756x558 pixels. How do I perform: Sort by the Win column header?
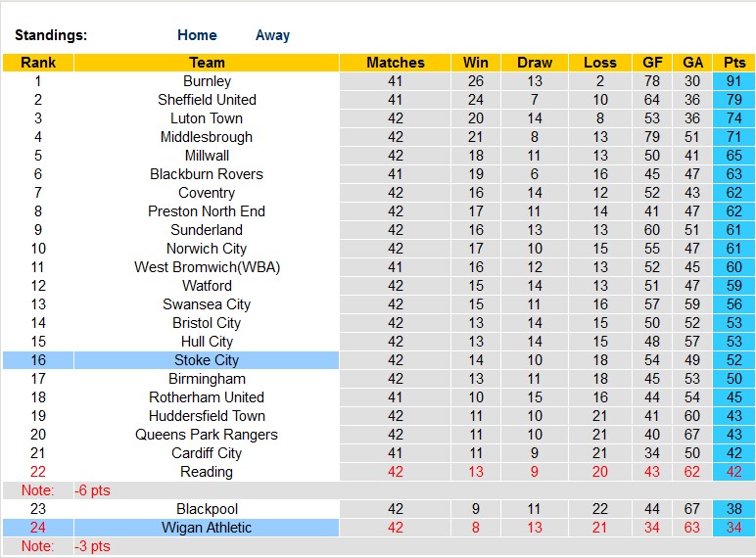pos(476,63)
